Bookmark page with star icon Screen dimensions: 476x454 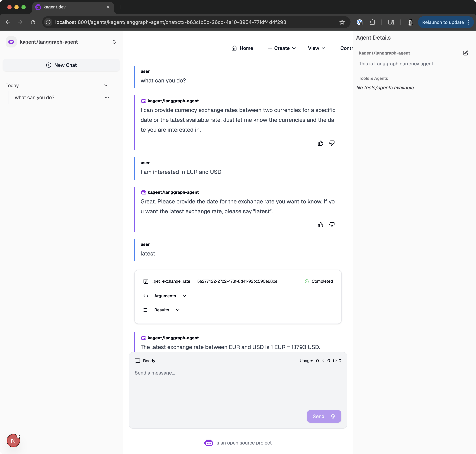click(x=342, y=22)
